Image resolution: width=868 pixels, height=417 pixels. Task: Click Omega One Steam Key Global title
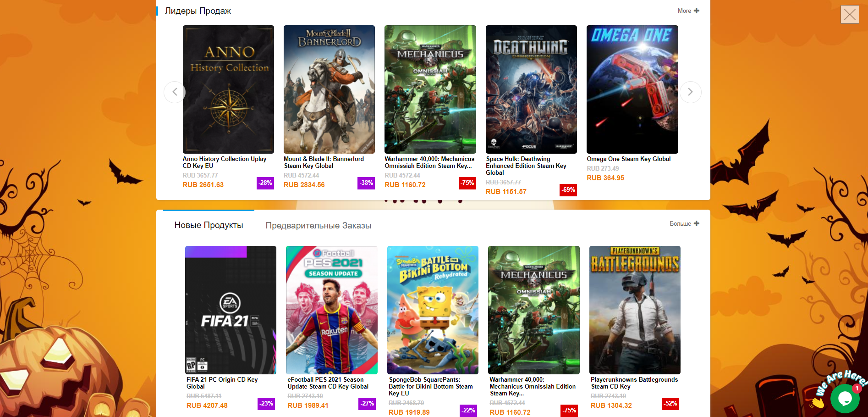coord(629,159)
